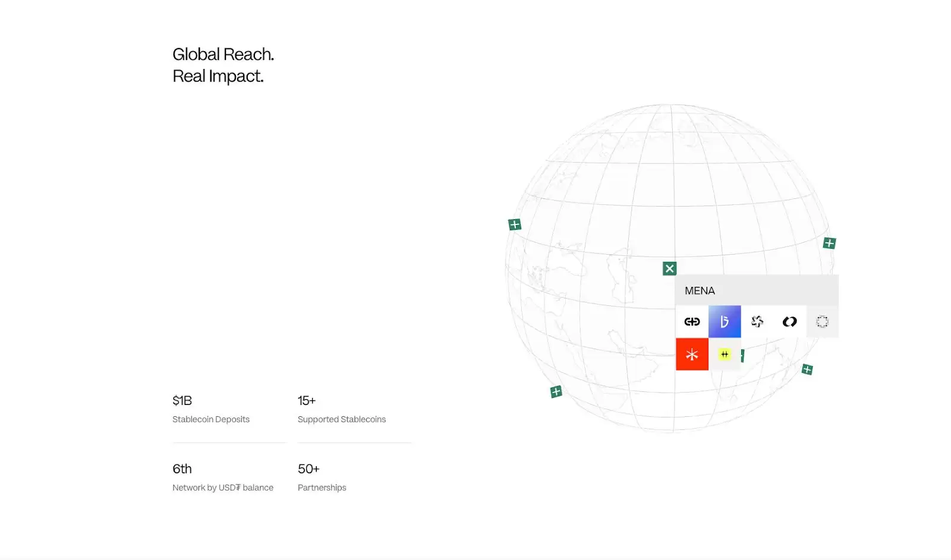Click the partially hidden marker beside yellow logo
This screenshot has width=951, height=560.
742,356
